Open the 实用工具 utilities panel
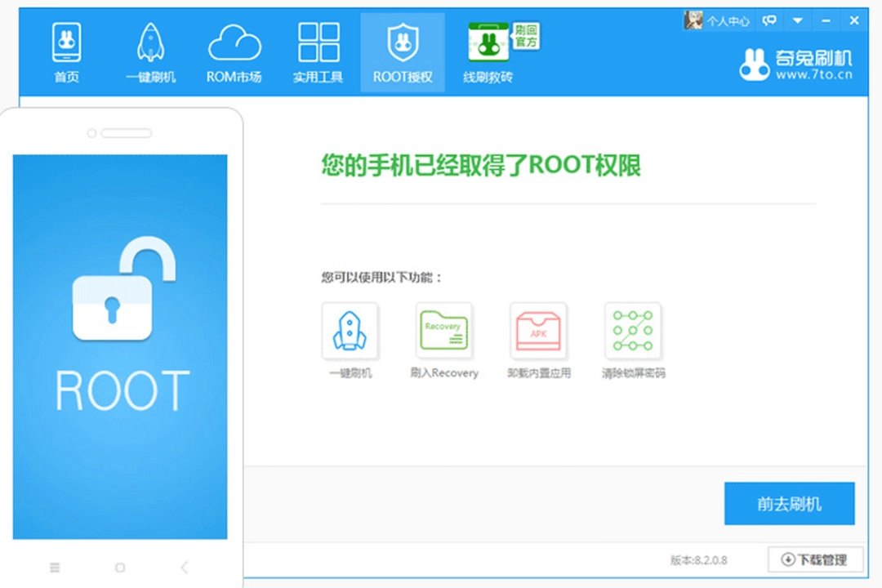This screenshot has height=588, width=882. tap(318, 51)
